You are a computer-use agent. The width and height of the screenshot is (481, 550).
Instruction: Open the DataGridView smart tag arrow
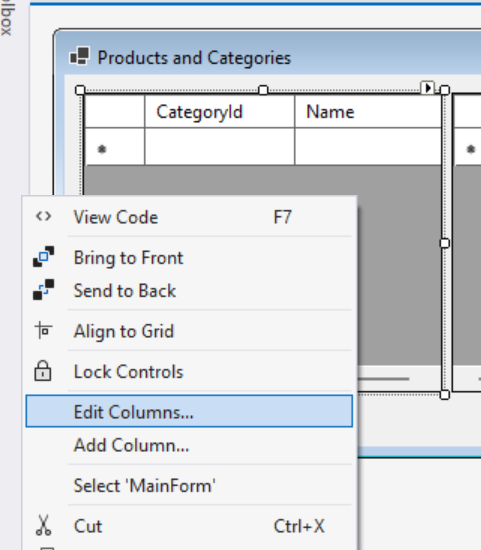click(428, 88)
